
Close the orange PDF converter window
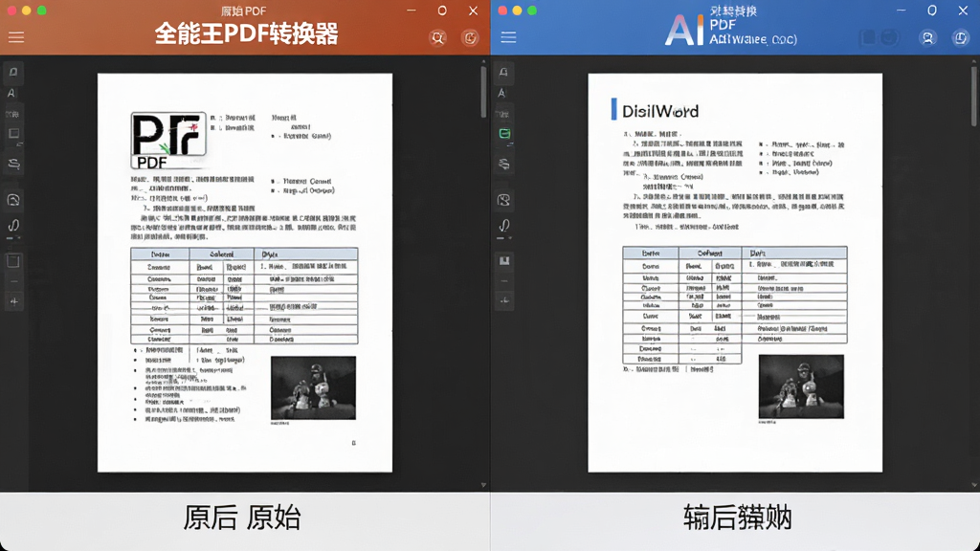pyautogui.click(x=473, y=11)
